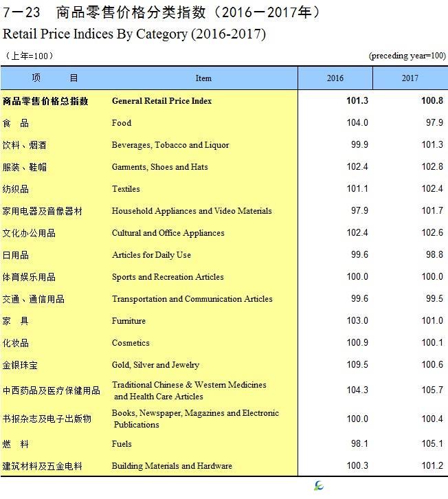Select the 2017 column header
This screenshot has width=448, height=499.
point(410,78)
